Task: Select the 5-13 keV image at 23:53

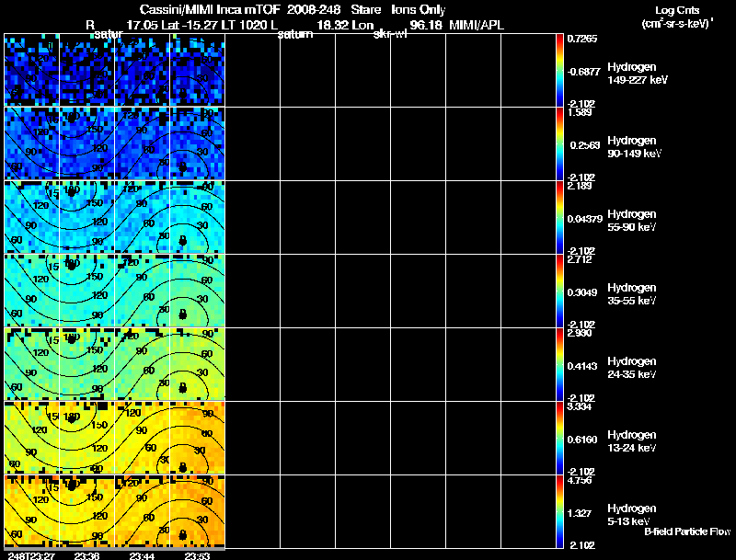Action: coord(198,511)
